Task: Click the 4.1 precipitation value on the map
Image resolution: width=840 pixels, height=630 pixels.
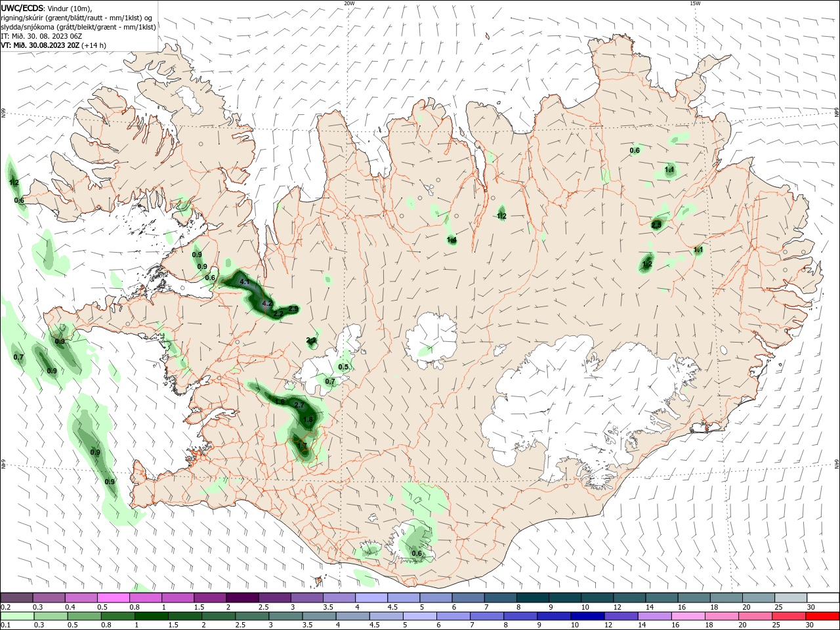Action: tap(245, 282)
